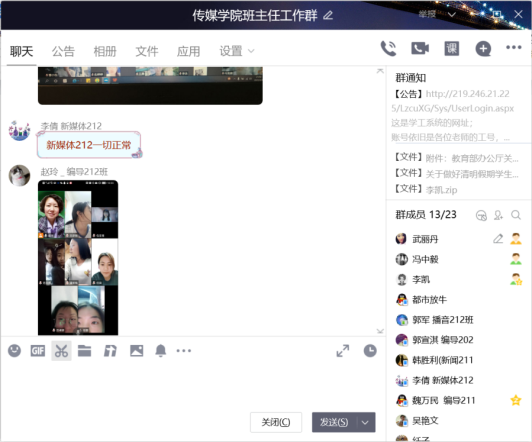Switch to the 文件 tab
Image resolution: width=532 pixels, height=442 pixels.
coord(147,51)
